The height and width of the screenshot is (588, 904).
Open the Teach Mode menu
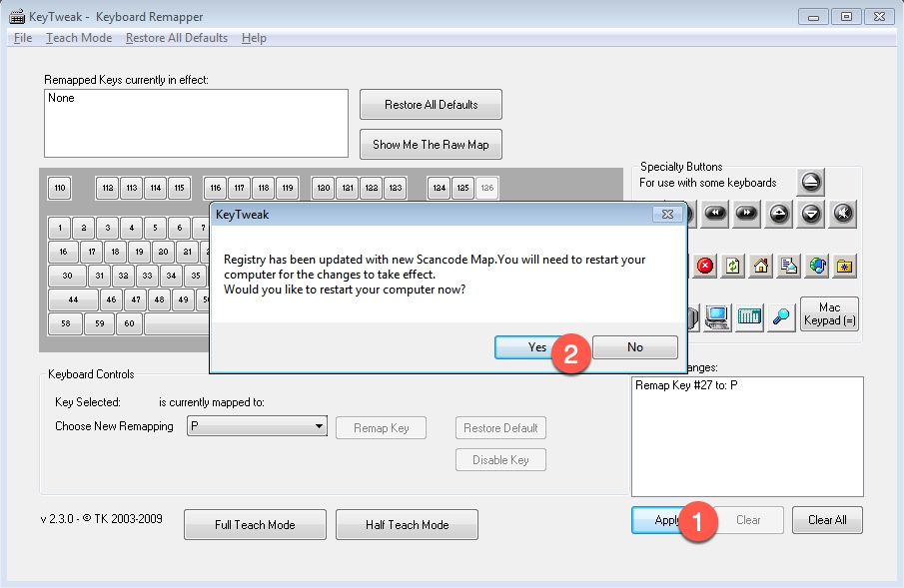pyautogui.click(x=79, y=38)
